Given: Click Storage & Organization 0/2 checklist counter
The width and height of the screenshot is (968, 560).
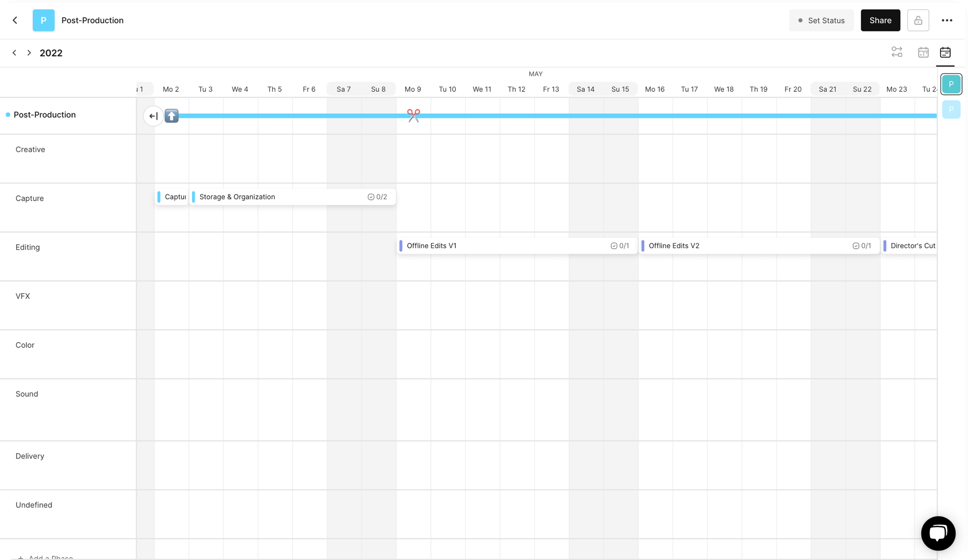Looking at the screenshot, I should [x=377, y=197].
